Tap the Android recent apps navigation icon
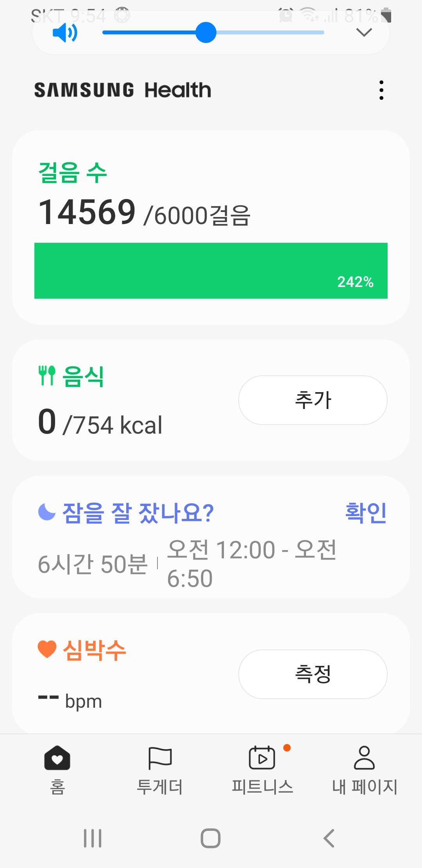Image resolution: width=422 pixels, height=868 pixels. click(93, 838)
